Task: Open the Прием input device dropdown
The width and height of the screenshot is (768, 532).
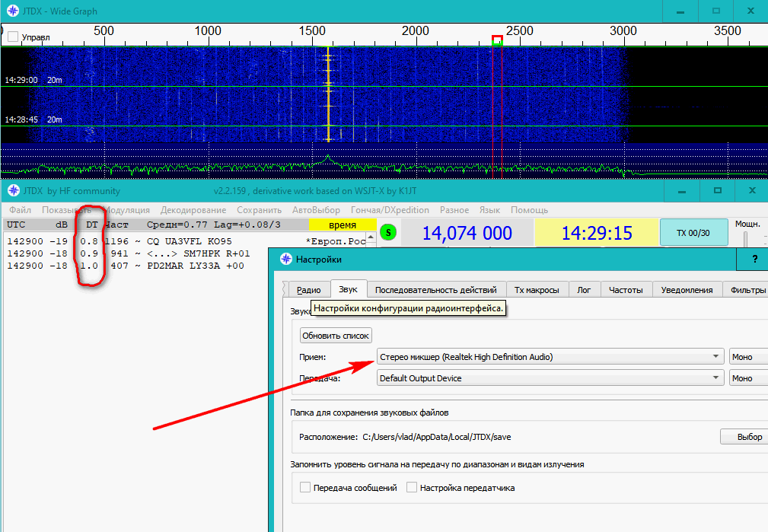Action: [550, 356]
